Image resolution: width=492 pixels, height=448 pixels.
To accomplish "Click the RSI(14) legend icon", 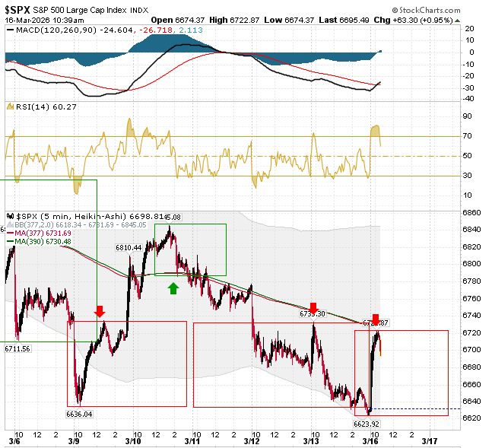I will coord(11,106).
